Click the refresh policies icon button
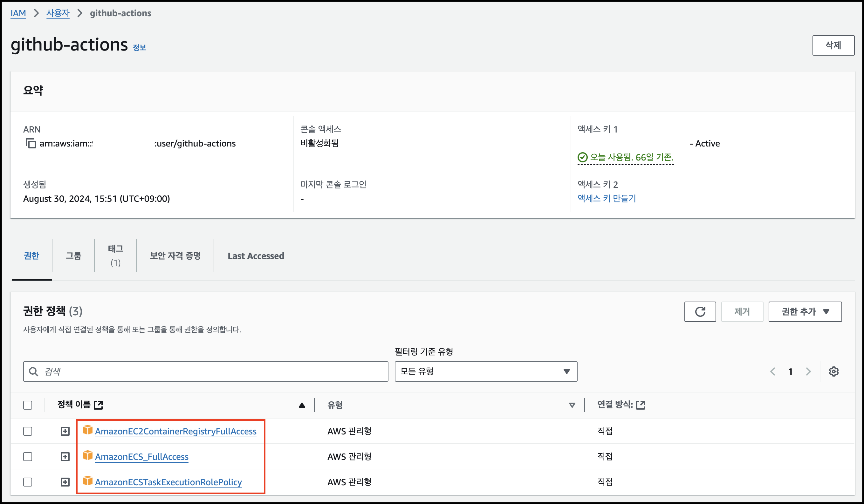Image resolution: width=864 pixels, height=504 pixels. (x=700, y=312)
